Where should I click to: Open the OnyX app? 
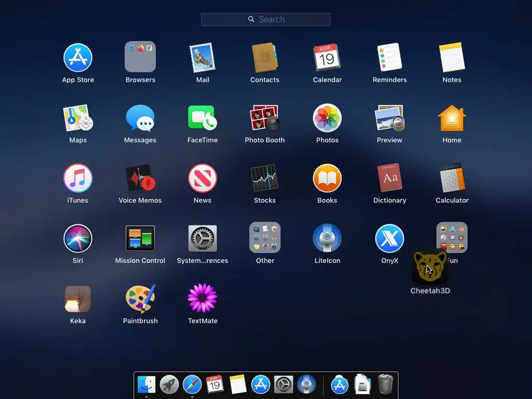pyautogui.click(x=390, y=238)
